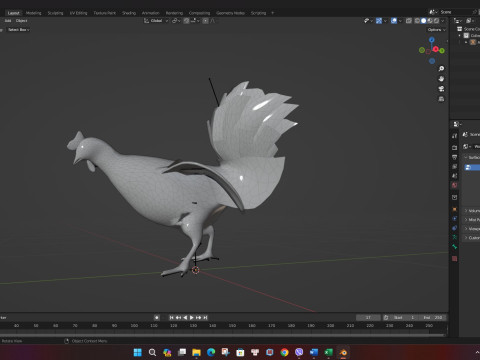Open Microsoft Edge from the taskbar

[211, 352]
